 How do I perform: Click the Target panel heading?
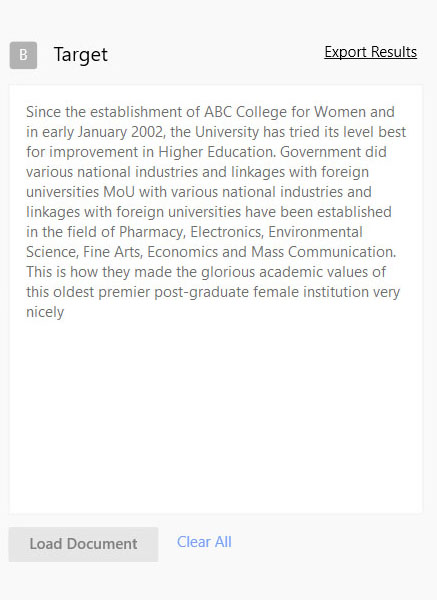[x=81, y=55]
